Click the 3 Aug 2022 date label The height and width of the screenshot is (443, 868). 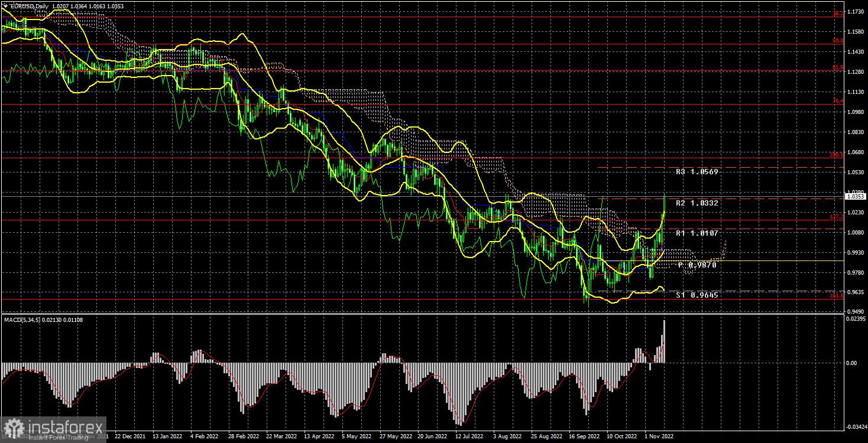point(507,437)
